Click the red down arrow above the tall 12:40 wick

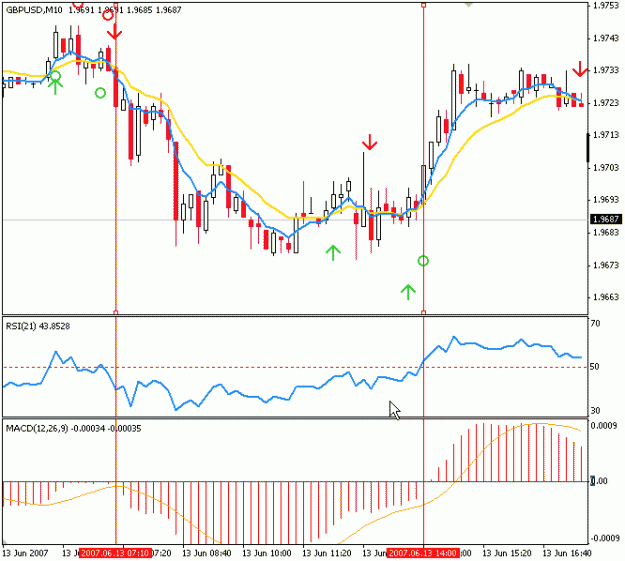coord(369,142)
